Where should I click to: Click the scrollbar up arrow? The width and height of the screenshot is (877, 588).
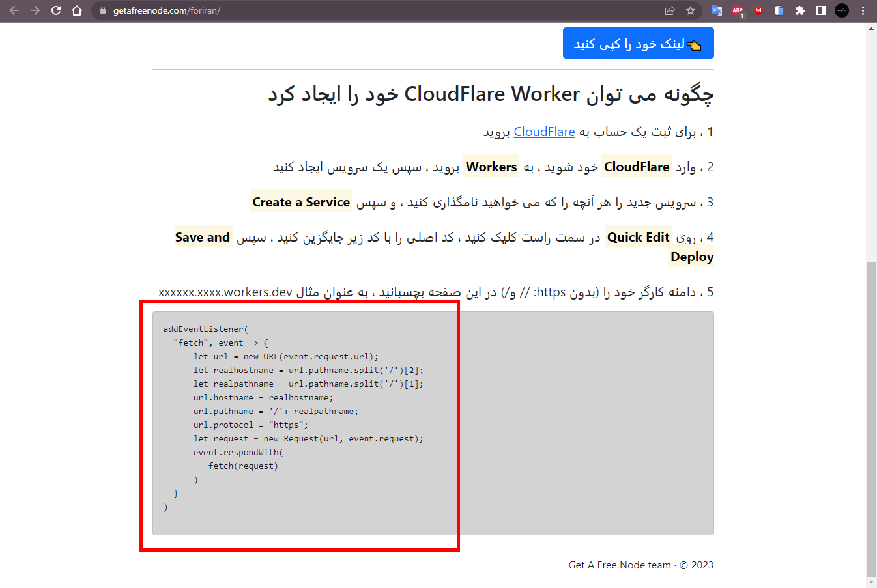point(871,29)
